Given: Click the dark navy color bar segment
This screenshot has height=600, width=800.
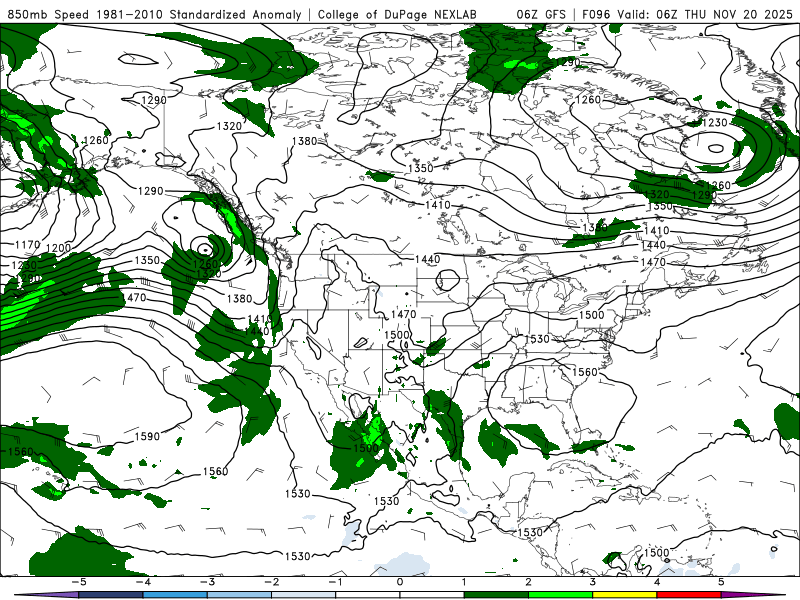Looking at the screenshot, I should tap(111, 595).
